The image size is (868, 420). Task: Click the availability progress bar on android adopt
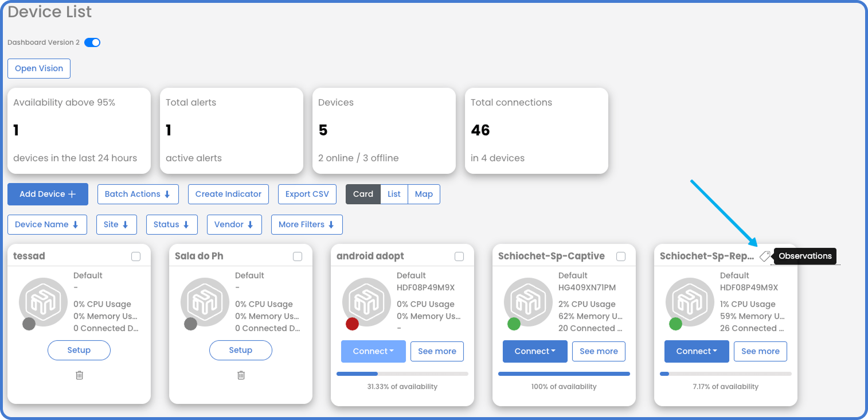coord(402,374)
